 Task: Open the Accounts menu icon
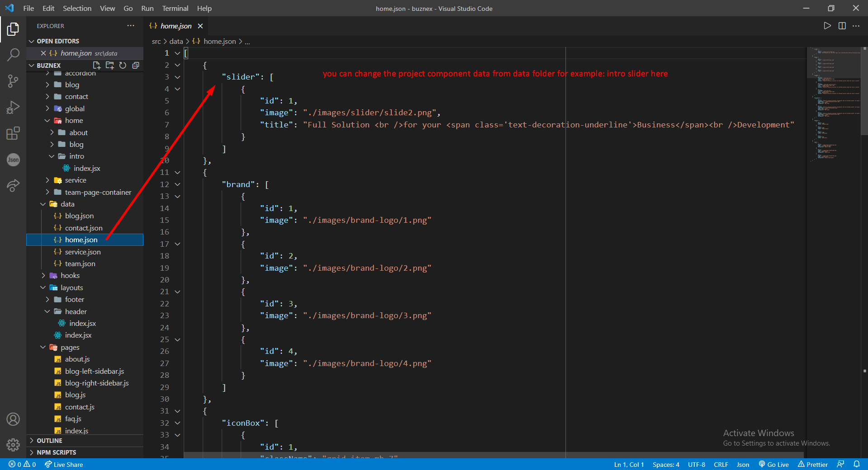click(13, 419)
